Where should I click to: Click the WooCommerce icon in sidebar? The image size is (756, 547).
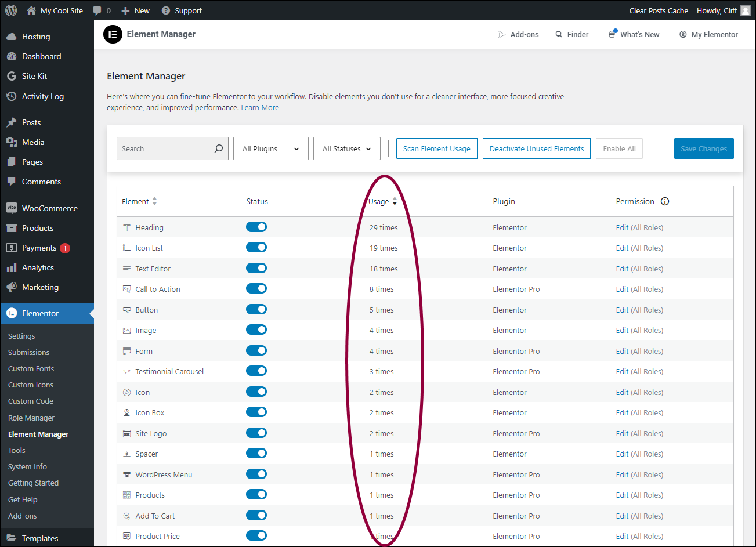11,208
